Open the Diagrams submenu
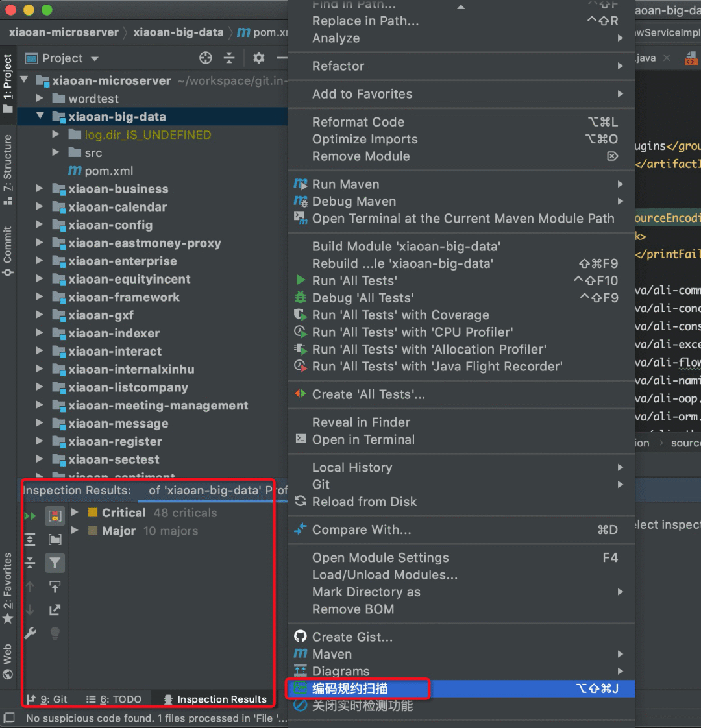 click(461, 672)
